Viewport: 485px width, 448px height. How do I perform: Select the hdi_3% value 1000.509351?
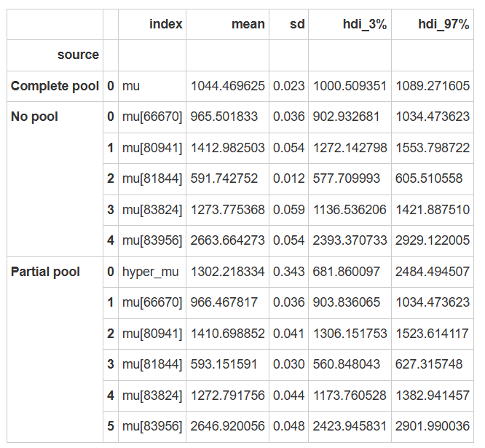[350, 86]
